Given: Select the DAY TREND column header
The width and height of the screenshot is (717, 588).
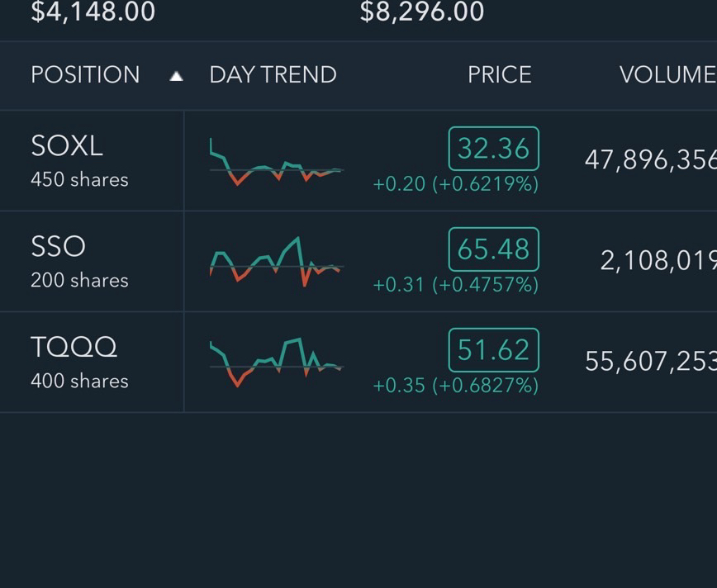Looking at the screenshot, I should point(273,74).
